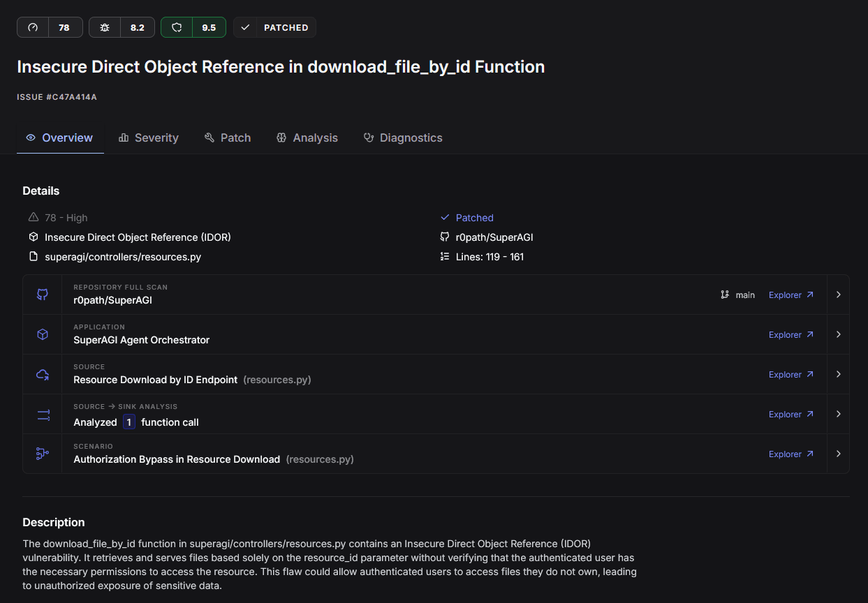Click the cube icon in the Application row
The width and height of the screenshot is (868, 603).
tap(43, 334)
